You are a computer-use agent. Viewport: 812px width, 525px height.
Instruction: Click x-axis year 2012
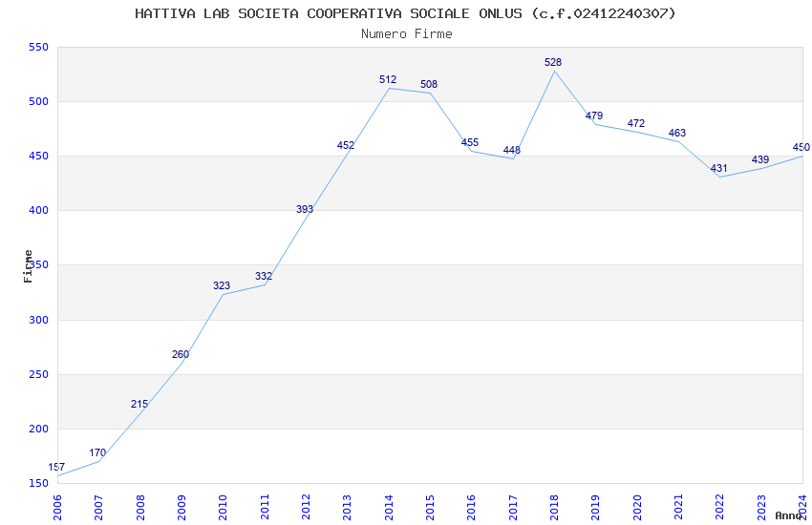pos(306,507)
